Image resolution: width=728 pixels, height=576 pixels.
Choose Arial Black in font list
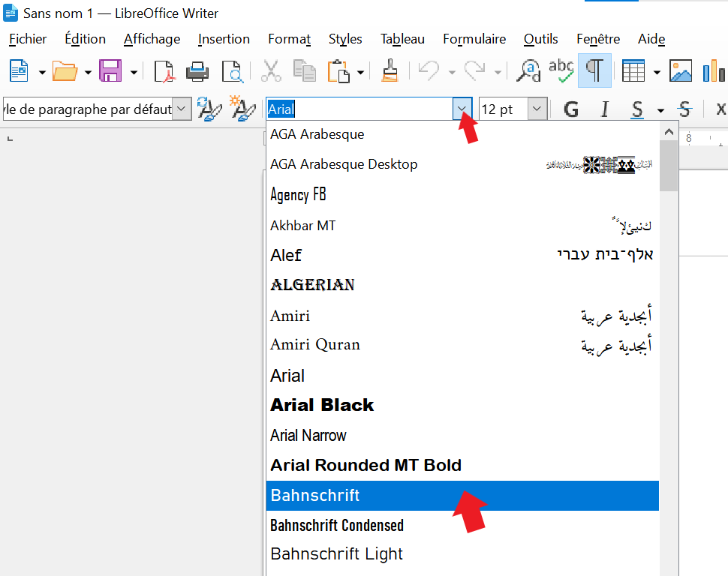(x=322, y=405)
